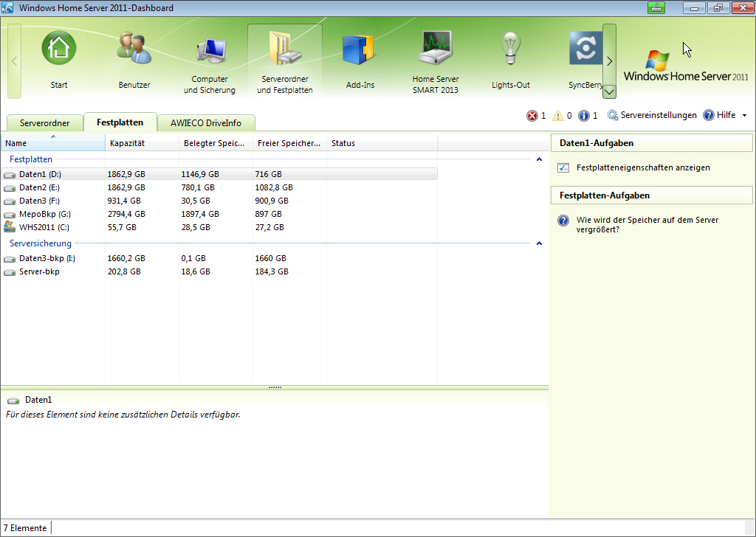756x537 pixels.
Task: Click the 202,8 GB capacity cell
Action: (124, 272)
